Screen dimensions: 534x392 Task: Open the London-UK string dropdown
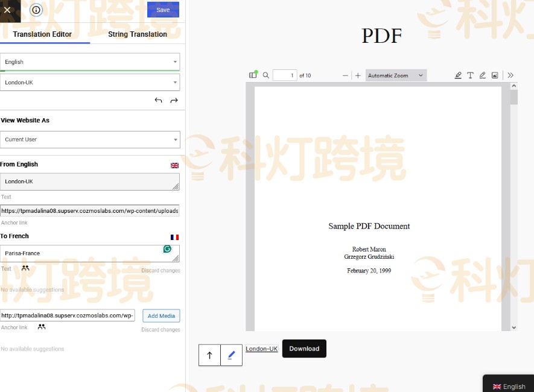pyautogui.click(x=90, y=83)
